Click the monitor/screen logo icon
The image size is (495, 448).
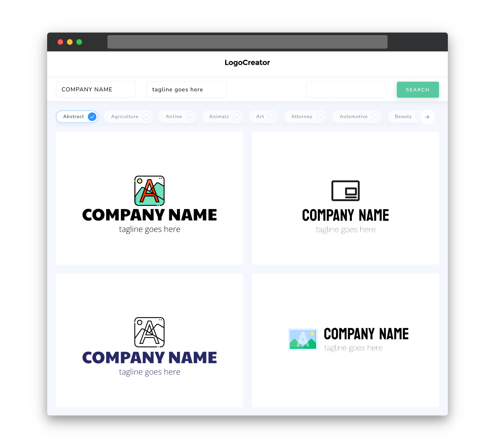[x=345, y=191]
